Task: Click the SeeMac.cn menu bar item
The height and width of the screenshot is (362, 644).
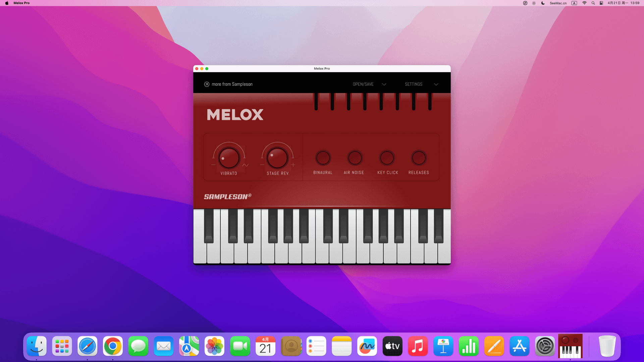Action: click(x=558, y=3)
